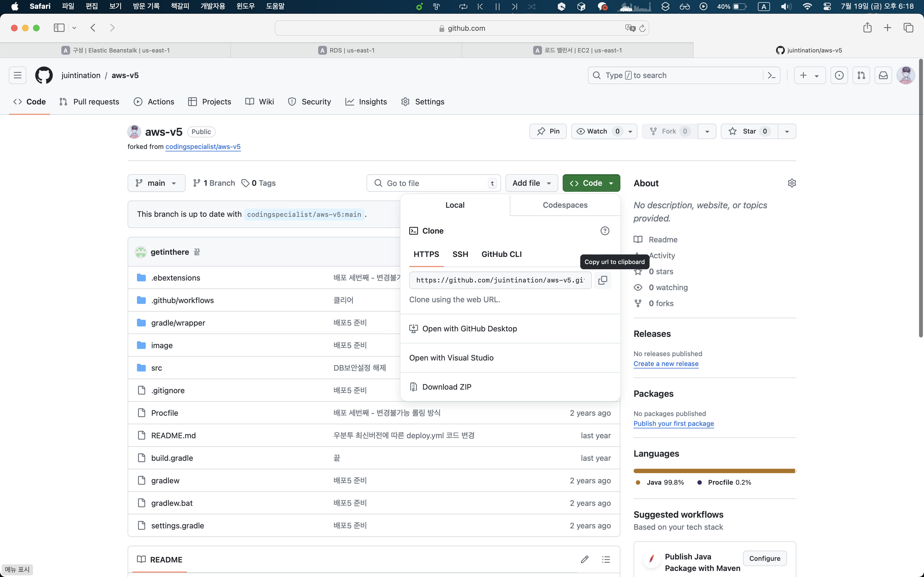
Task: Click Download ZIP
Action: [446, 387]
